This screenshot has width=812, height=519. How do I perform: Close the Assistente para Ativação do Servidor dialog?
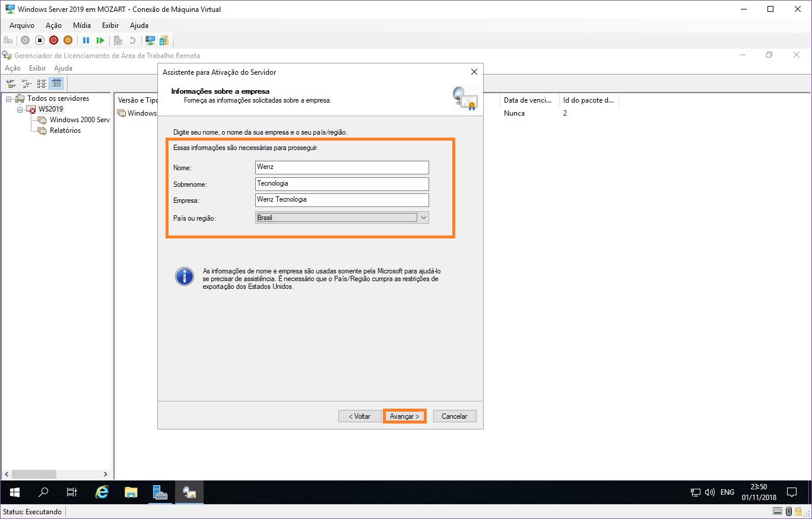coord(474,72)
